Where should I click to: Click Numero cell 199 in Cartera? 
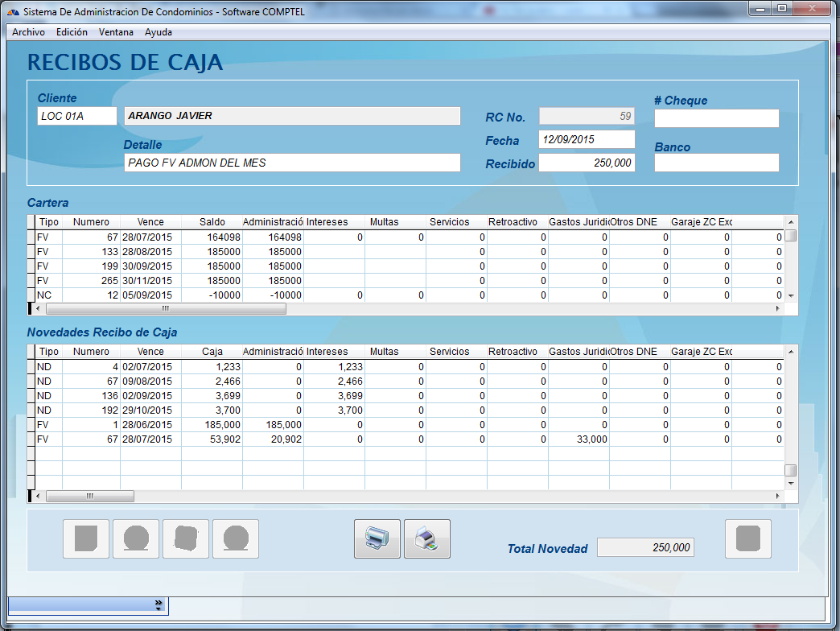click(92, 266)
